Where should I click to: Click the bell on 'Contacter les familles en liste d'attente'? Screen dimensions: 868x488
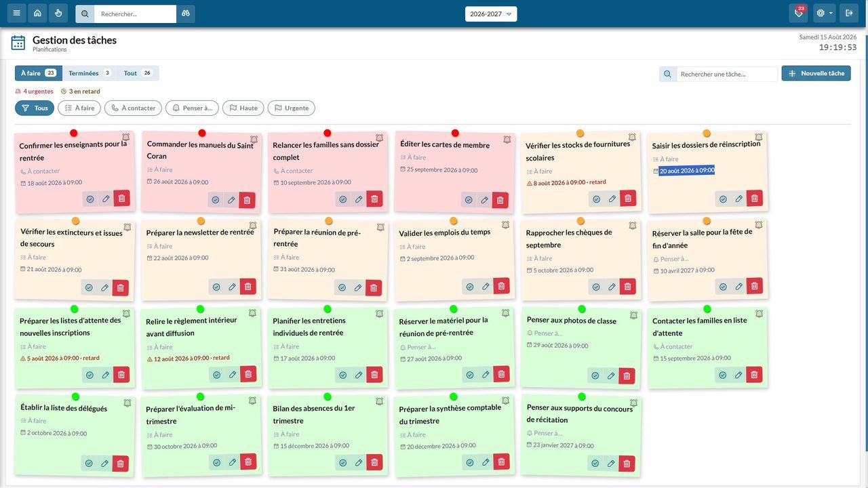click(x=759, y=314)
